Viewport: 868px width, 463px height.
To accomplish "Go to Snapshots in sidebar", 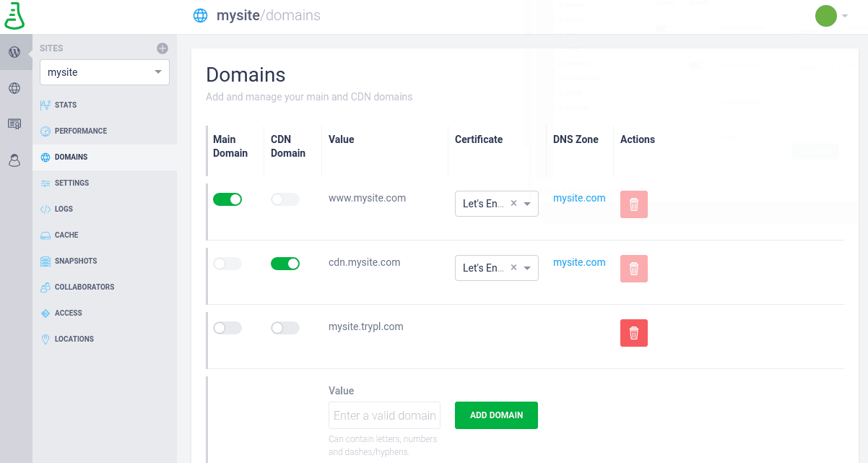I will (75, 261).
